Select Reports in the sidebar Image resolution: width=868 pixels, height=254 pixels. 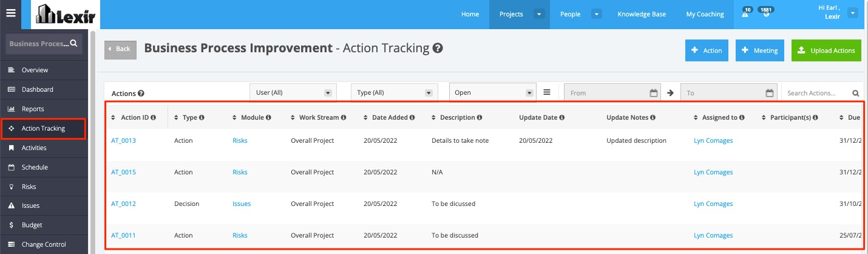pyautogui.click(x=44, y=109)
